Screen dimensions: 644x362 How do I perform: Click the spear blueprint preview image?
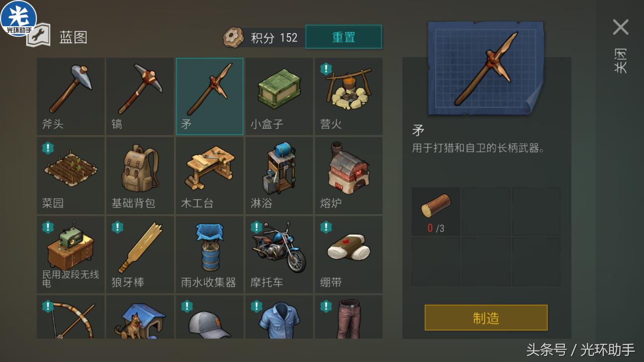click(x=486, y=68)
